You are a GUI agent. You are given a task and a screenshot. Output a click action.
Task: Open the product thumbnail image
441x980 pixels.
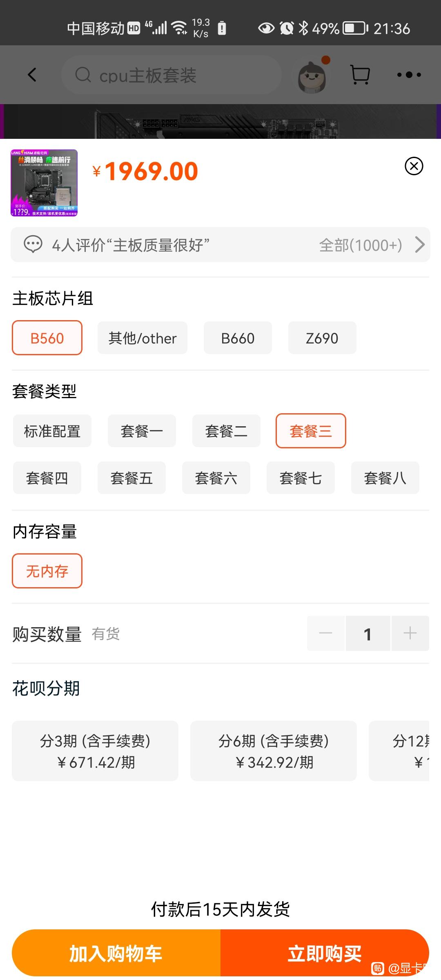pos(44,183)
